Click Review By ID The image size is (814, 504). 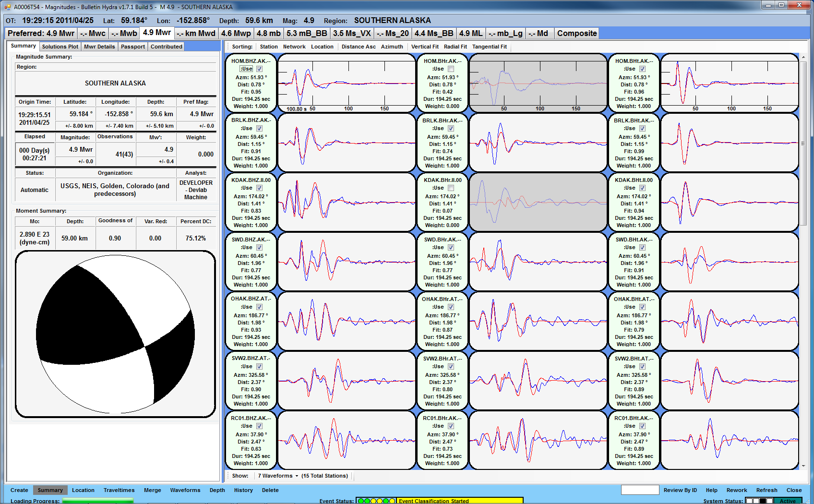[680, 490]
